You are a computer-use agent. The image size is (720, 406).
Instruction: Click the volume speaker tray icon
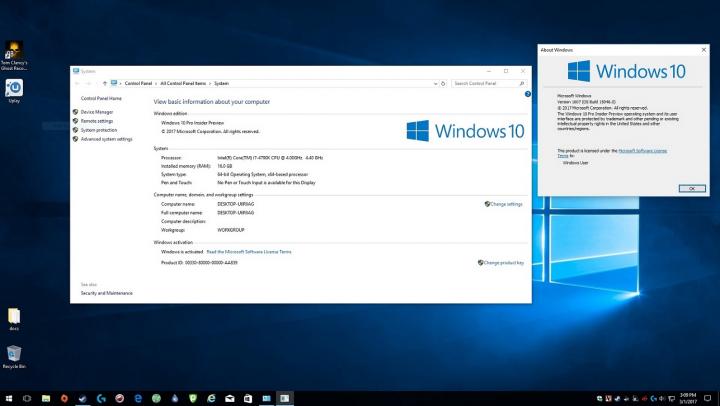tap(662, 398)
